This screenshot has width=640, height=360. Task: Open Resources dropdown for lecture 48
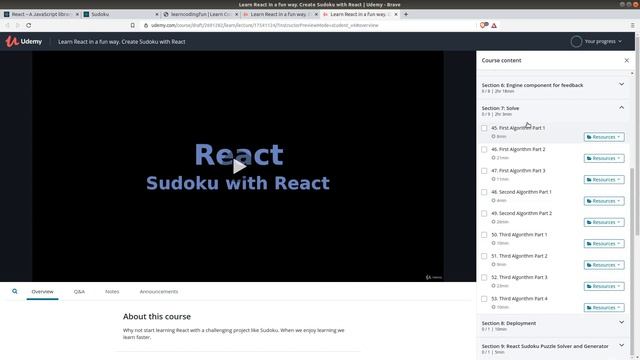pos(604,201)
